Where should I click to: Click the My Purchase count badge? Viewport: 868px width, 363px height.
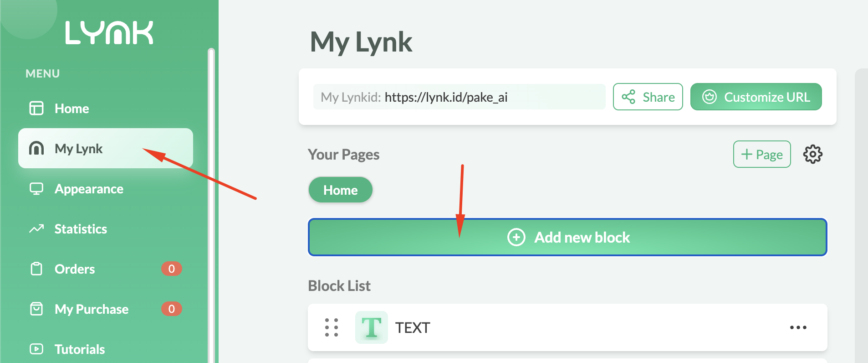[x=171, y=309]
